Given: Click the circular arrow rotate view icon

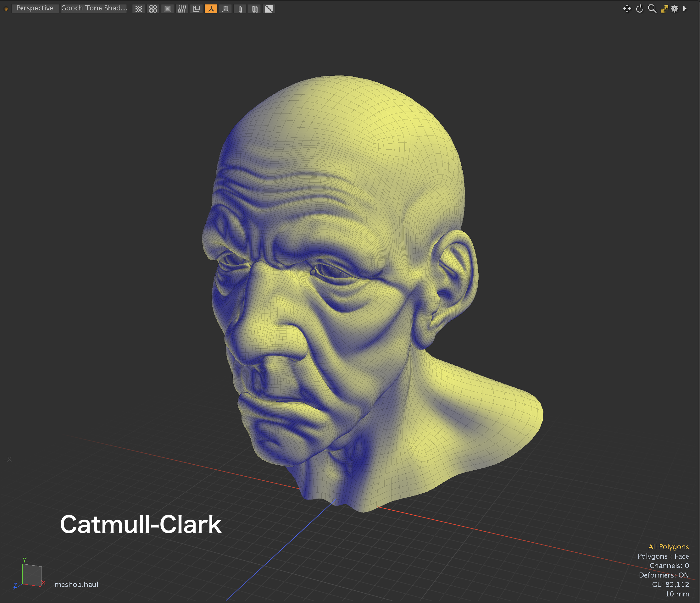Looking at the screenshot, I should pos(640,9).
